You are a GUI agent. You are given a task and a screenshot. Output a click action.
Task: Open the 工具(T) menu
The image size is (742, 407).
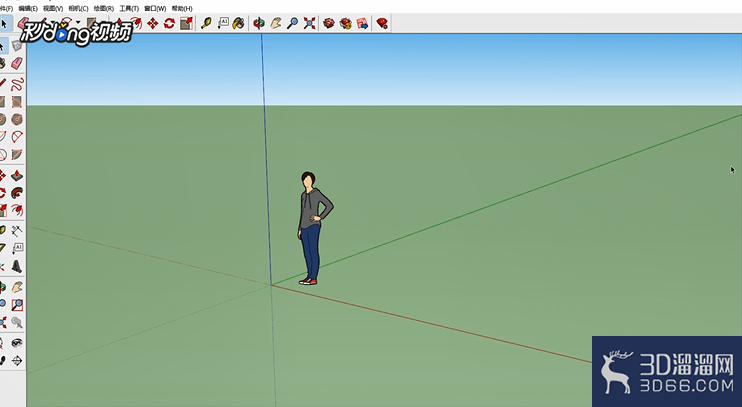point(129,9)
